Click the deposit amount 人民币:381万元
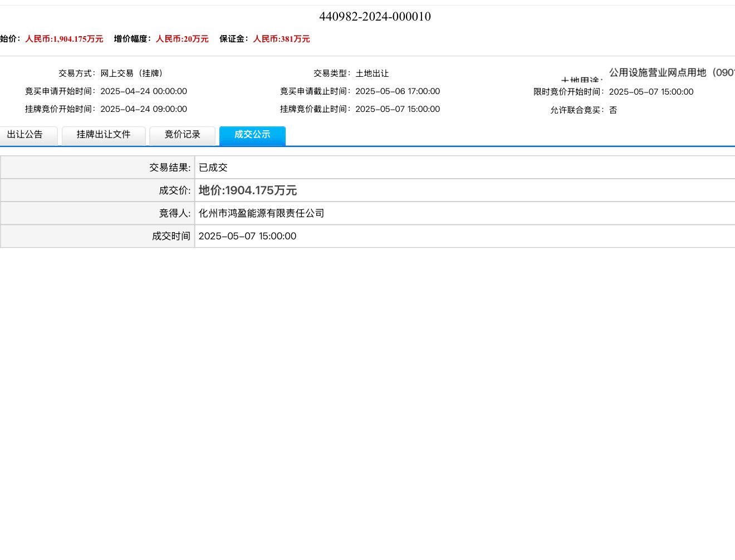This screenshot has height=560, width=735. (x=281, y=39)
